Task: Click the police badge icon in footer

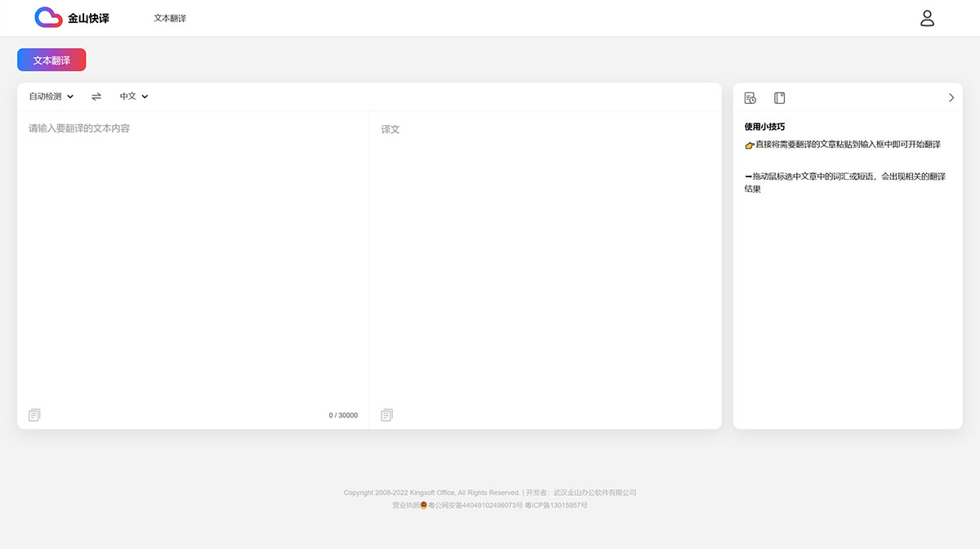Action: pyautogui.click(x=424, y=506)
